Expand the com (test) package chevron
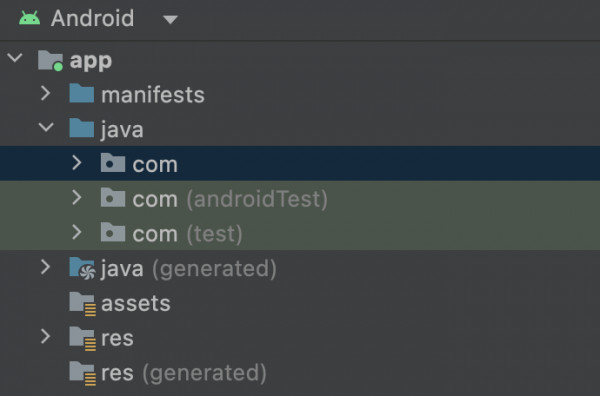The width and height of the screenshot is (600, 396). pos(77,232)
